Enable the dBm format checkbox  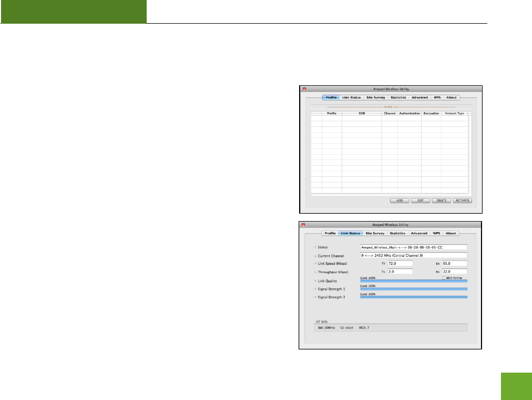(x=444, y=278)
